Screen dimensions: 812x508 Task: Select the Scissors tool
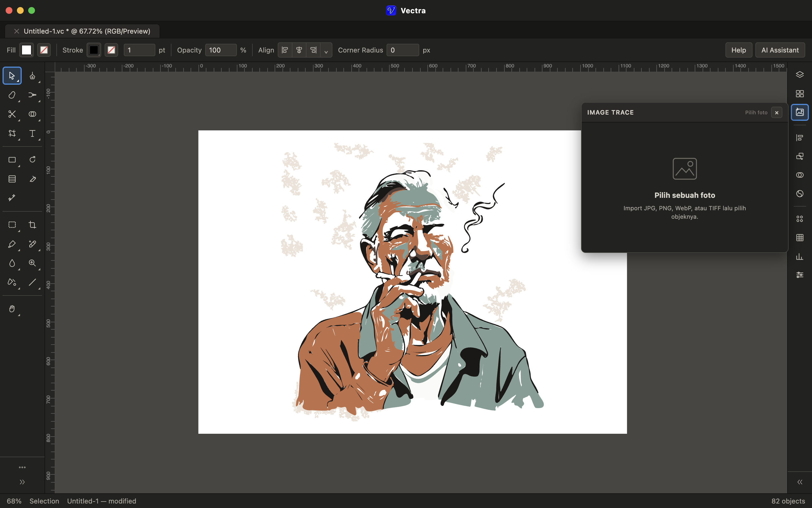pos(12,114)
